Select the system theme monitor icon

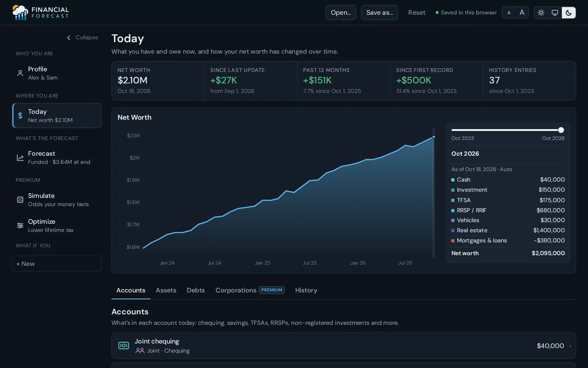(555, 13)
